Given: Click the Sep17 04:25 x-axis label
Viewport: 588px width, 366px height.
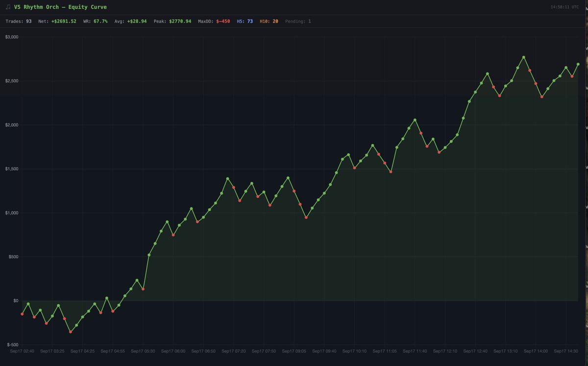Looking at the screenshot, I should coord(83,351).
